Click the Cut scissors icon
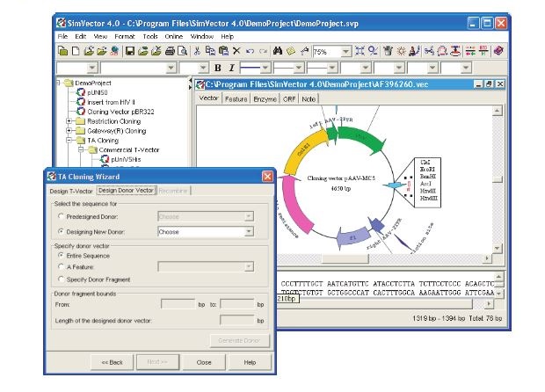The width and height of the screenshot is (545, 392). (x=197, y=52)
